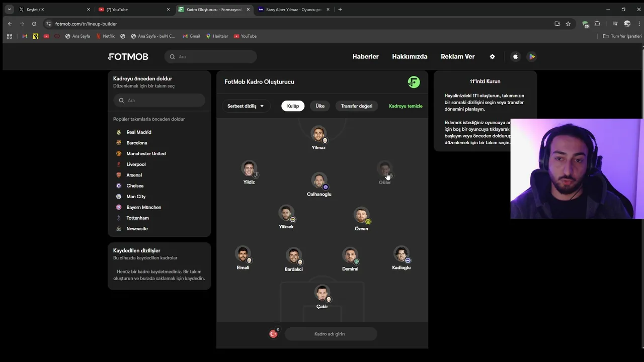Select player Yüksek on the pitch
Viewport: 644px width, 362px height.
pyautogui.click(x=286, y=217)
